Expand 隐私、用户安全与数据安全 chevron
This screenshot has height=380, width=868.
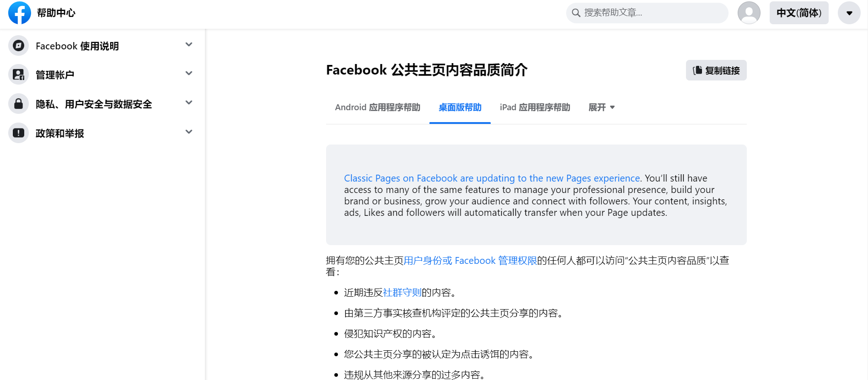click(189, 102)
